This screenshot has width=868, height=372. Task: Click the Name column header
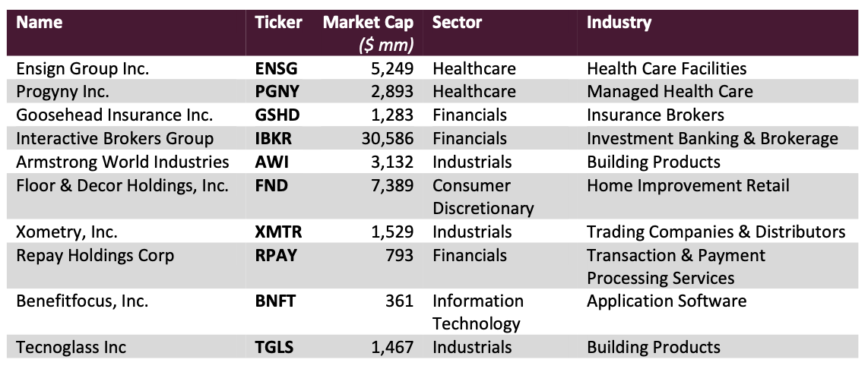pos(40,23)
